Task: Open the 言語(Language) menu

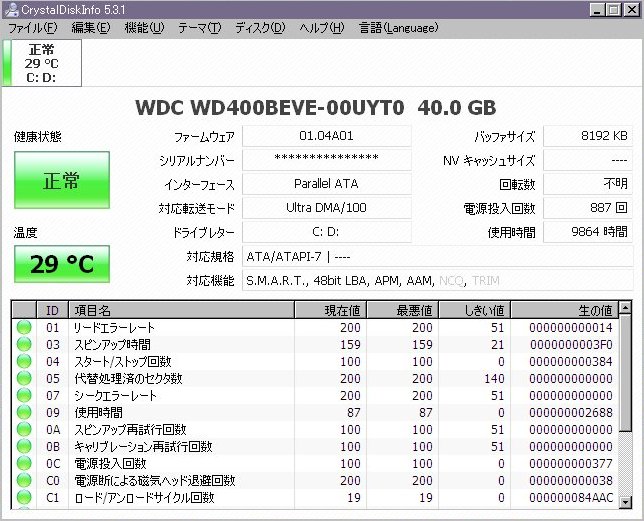Action: point(398,28)
